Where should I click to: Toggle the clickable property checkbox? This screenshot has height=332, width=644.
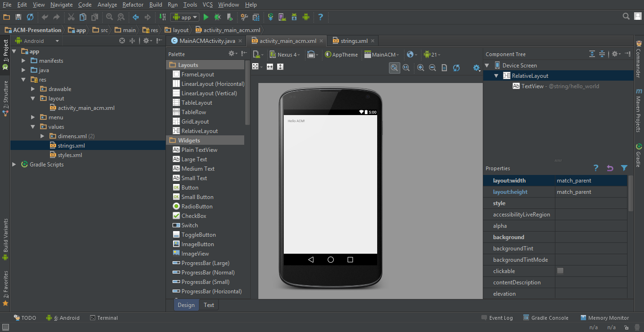point(560,271)
